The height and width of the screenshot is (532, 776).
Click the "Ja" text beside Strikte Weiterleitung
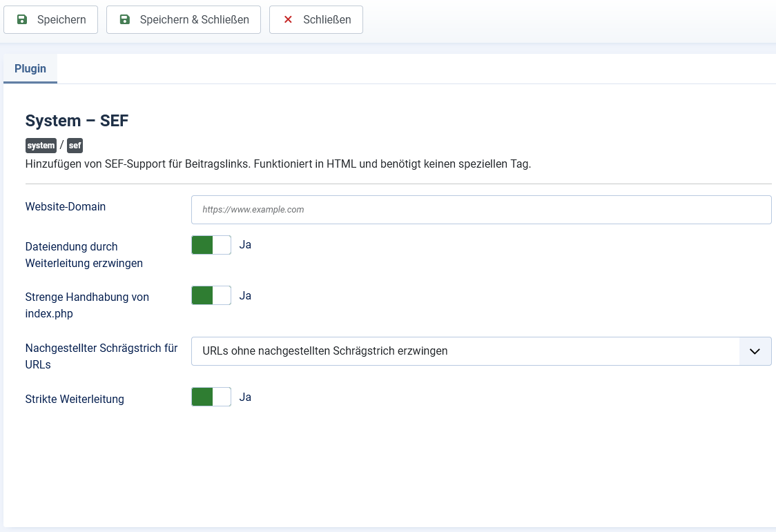[245, 397]
